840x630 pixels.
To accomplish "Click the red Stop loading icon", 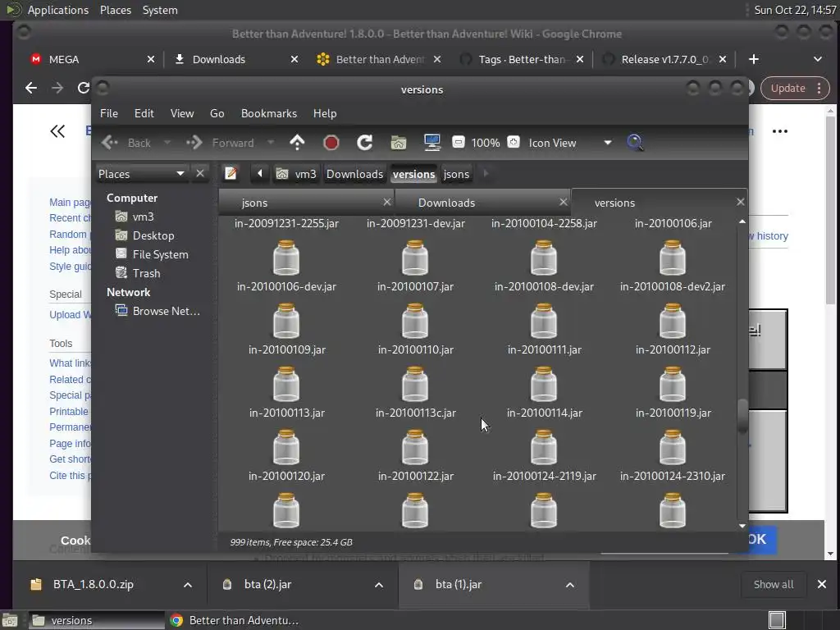I will click(x=331, y=143).
